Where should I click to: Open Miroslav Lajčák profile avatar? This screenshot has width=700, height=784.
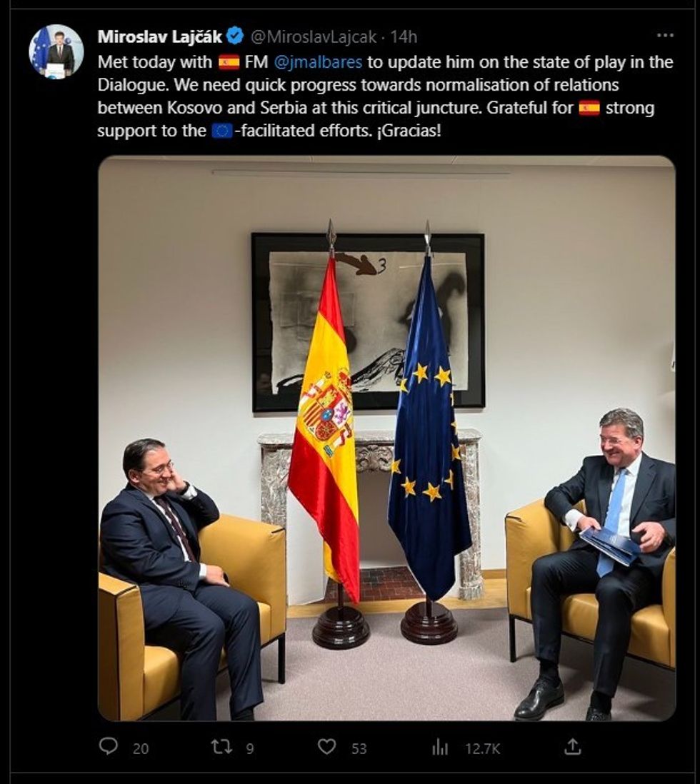coord(56,51)
